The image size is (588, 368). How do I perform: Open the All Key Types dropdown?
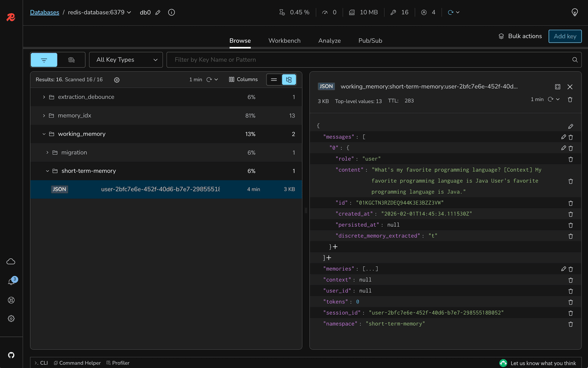[125, 59]
